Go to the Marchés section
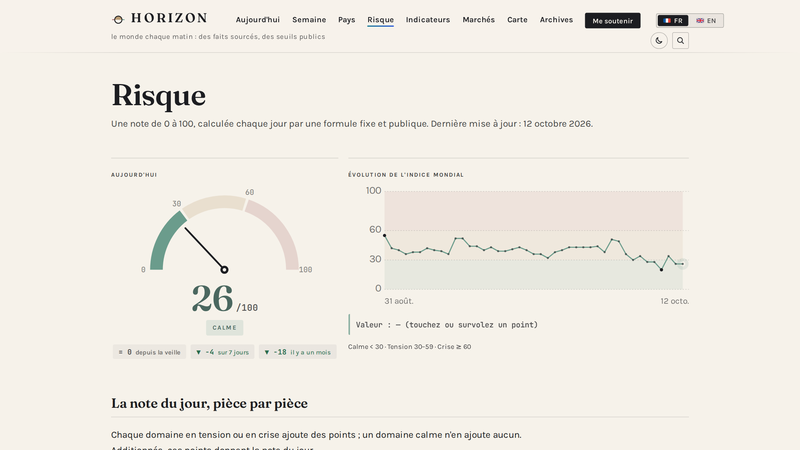Screen dimensions: 800x450 478,20
